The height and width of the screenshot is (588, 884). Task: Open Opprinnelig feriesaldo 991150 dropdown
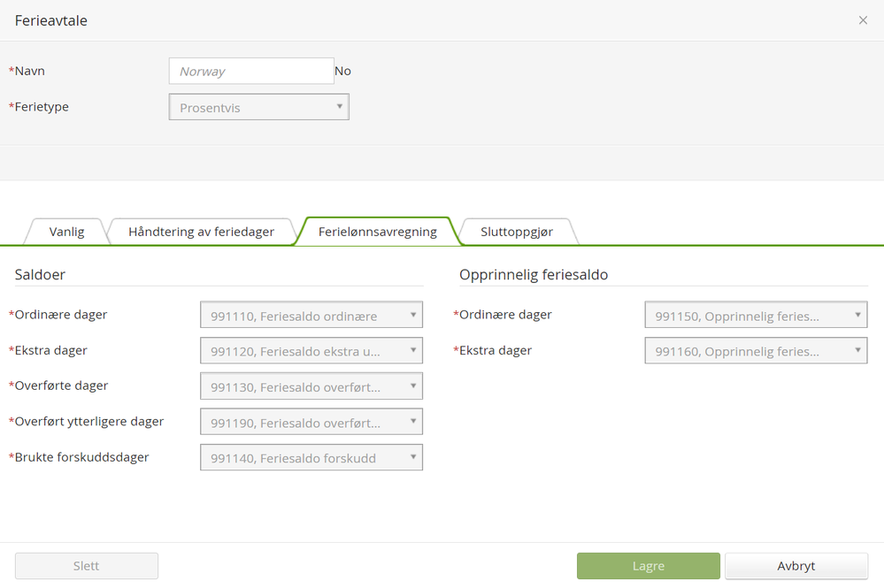click(x=755, y=316)
